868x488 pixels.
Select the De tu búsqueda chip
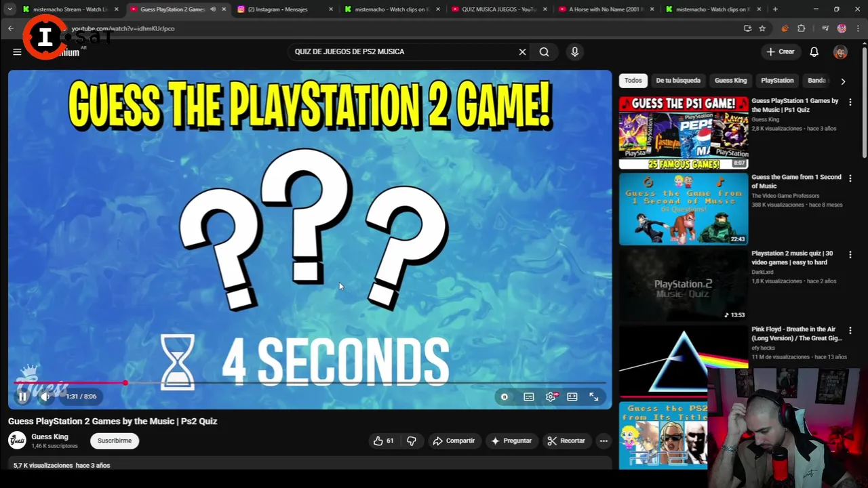pyautogui.click(x=678, y=81)
